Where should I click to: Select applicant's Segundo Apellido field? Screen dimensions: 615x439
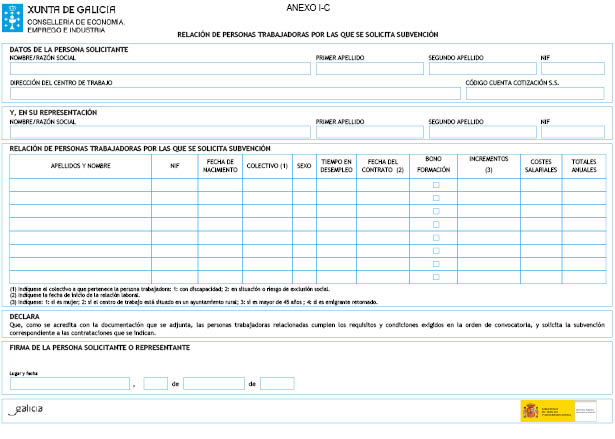click(481, 70)
